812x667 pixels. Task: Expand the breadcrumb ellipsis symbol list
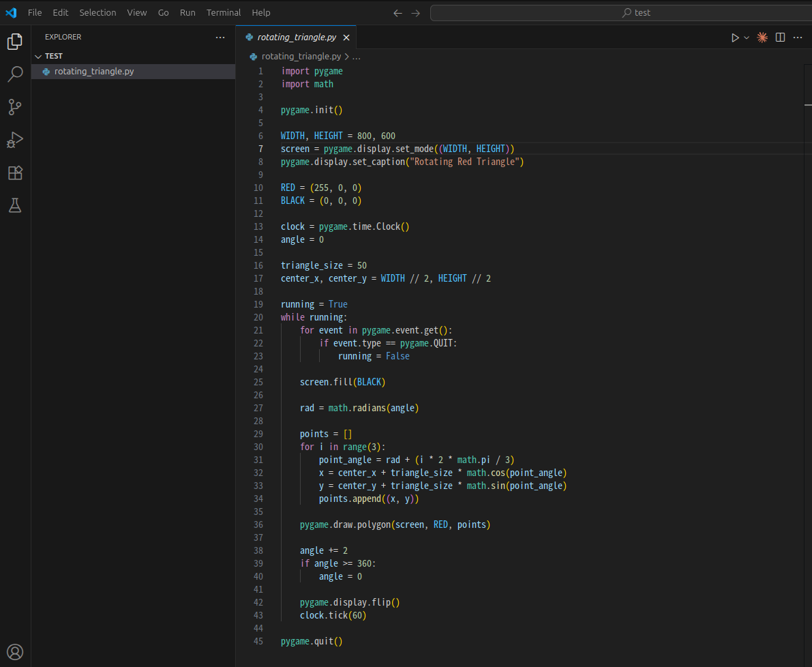(x=357, y=57)
